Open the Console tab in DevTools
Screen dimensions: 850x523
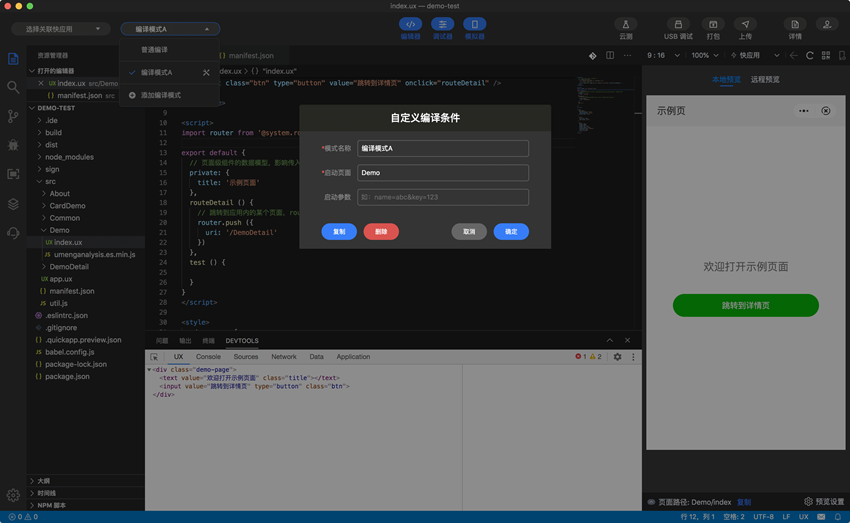pyautogui.click(x=208, y=357)
